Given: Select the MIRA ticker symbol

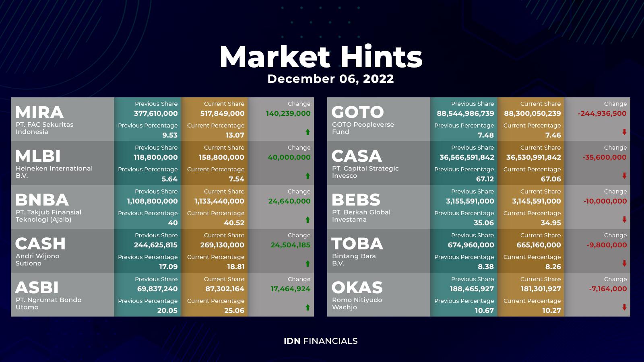Looking at the screenshot, I should point(39,112).
